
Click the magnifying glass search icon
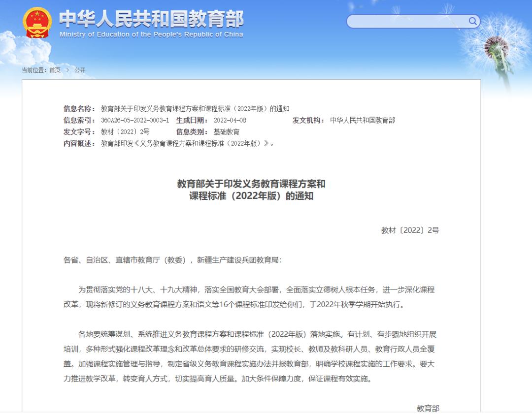(x=472, y=21)
